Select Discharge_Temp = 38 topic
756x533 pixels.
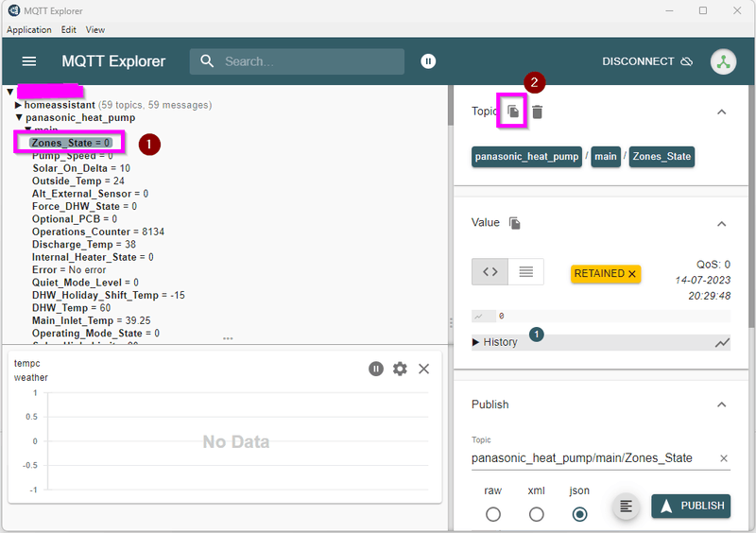[x=84, y=245]
